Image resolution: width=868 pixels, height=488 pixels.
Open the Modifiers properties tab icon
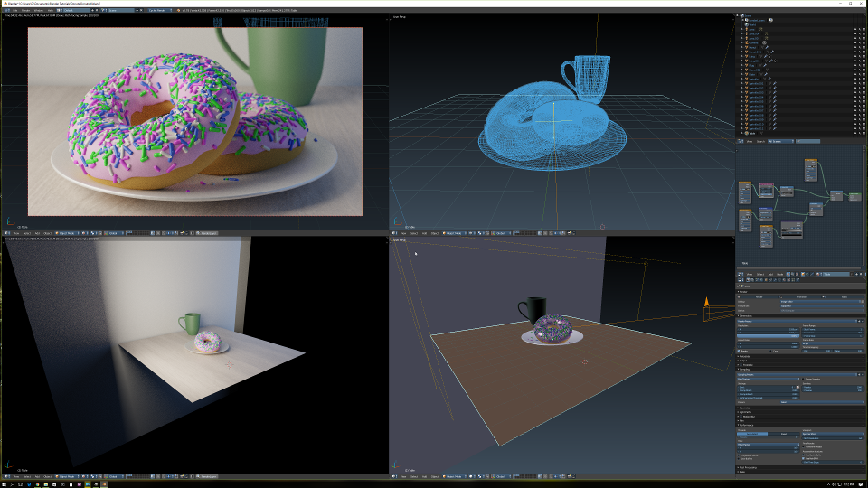coord(775,280)
